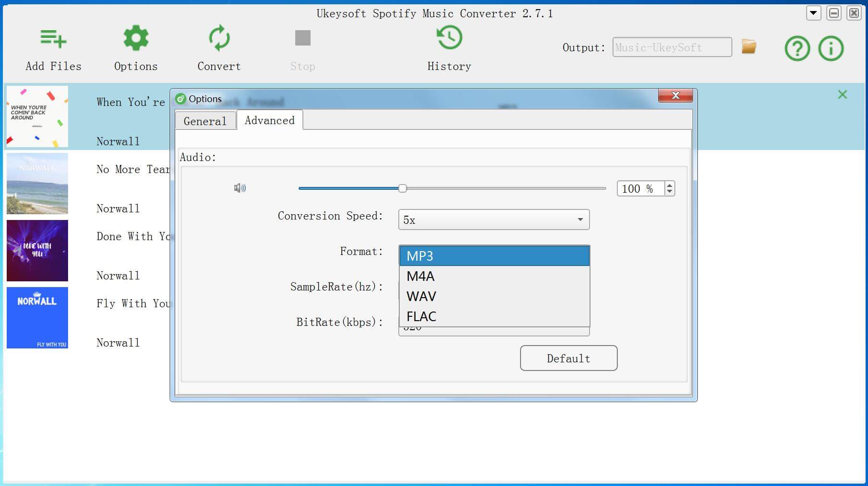This screenshot has width=868, height=486.
Task: Click the "Fly With You" track title
Action: [133, 303]
